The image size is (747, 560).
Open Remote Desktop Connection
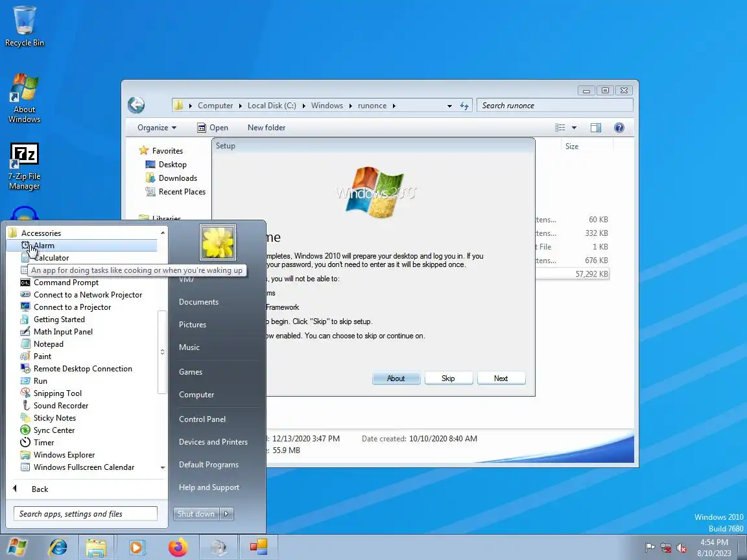point(82,369)
